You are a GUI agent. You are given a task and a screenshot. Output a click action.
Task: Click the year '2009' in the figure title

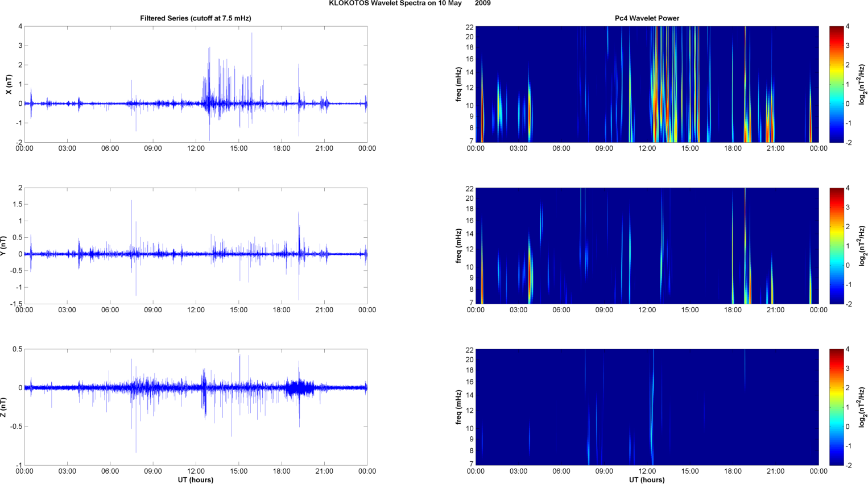[482, 3]
